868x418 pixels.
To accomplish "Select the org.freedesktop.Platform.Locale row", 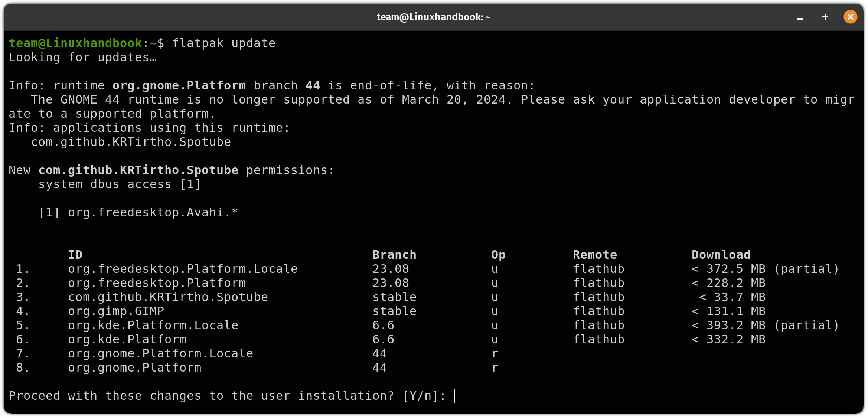I will point(182,268).
